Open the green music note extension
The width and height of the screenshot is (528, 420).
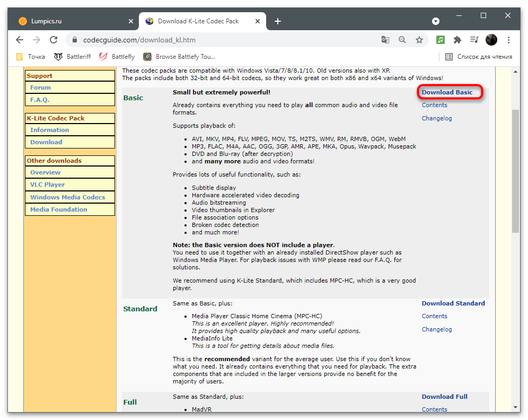441,40
